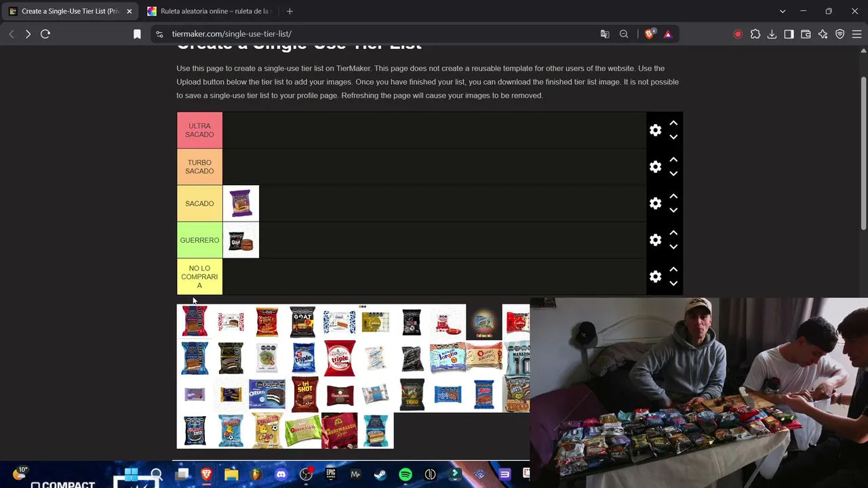Image resolution: width=868 pixels, height=488 pixels.
Task: Bookmark this page
Action: tap(137, 34)
